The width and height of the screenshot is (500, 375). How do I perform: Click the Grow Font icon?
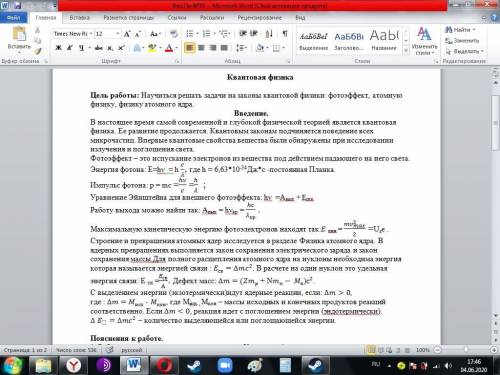tap(127, 34)
